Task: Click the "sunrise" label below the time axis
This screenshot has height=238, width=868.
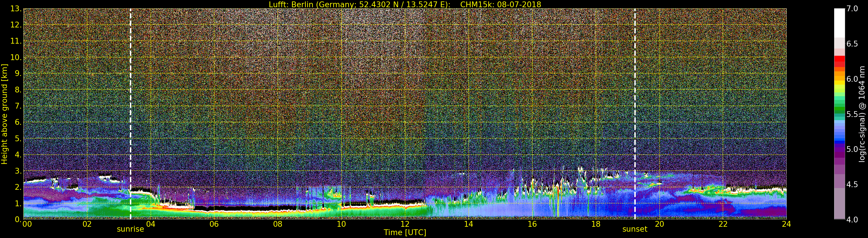Action: pyautogui.click(x=130, y=229)
